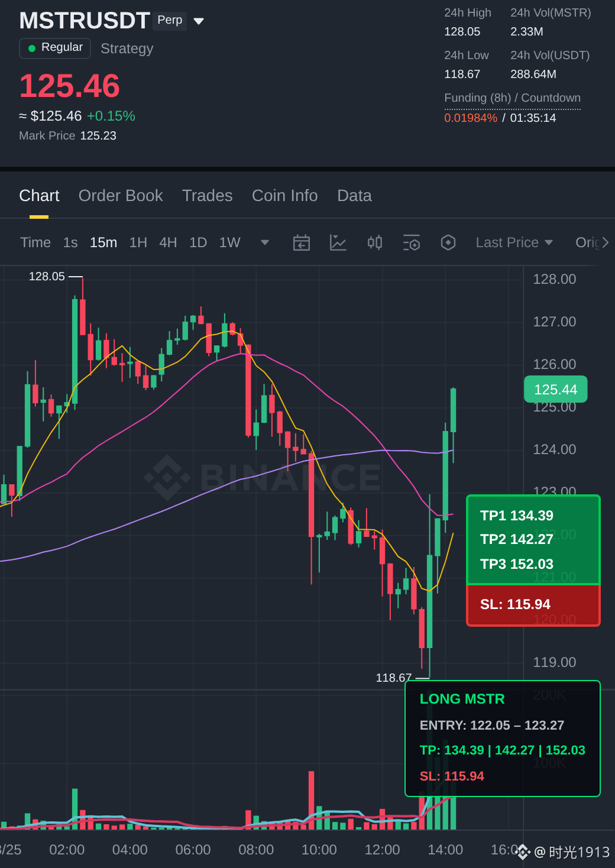Open the MSTRUSDT pair selector dropdown arrow

click(x=199, y=21)
